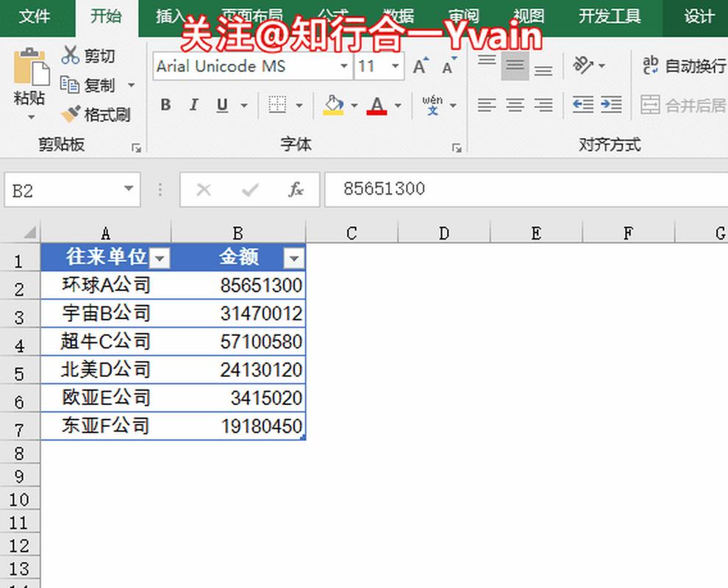Switch to the 设计 design tab
728x588 pixels.
(699, 16)
